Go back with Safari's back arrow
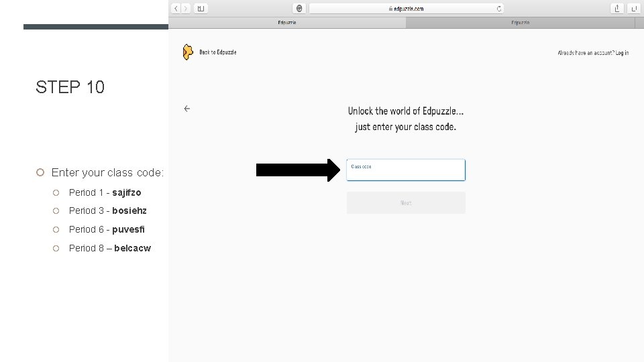 (x=176, y=8)
